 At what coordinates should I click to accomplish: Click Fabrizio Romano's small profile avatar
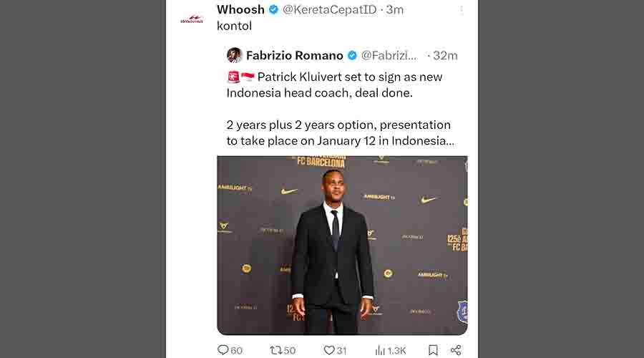(235, 55)
